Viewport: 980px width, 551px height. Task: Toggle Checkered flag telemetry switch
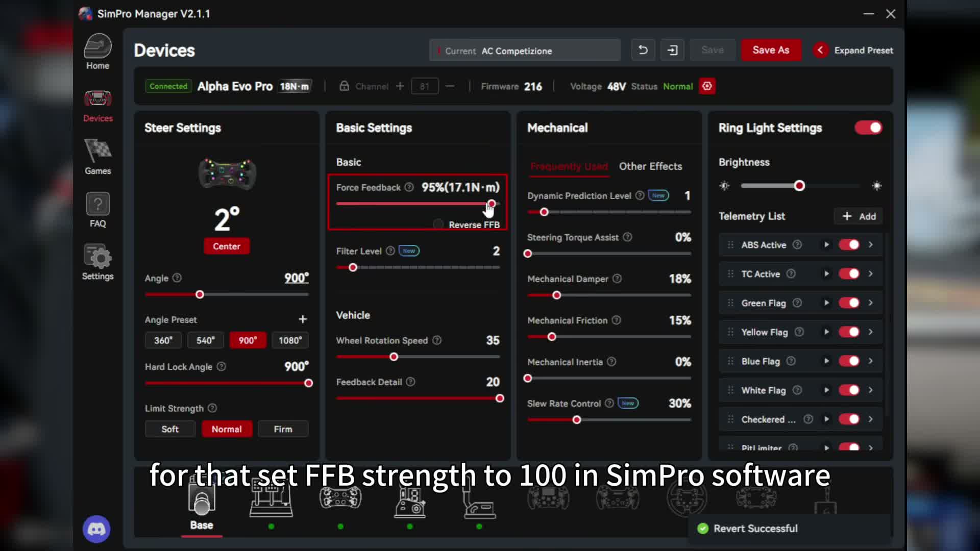point(849,419)
